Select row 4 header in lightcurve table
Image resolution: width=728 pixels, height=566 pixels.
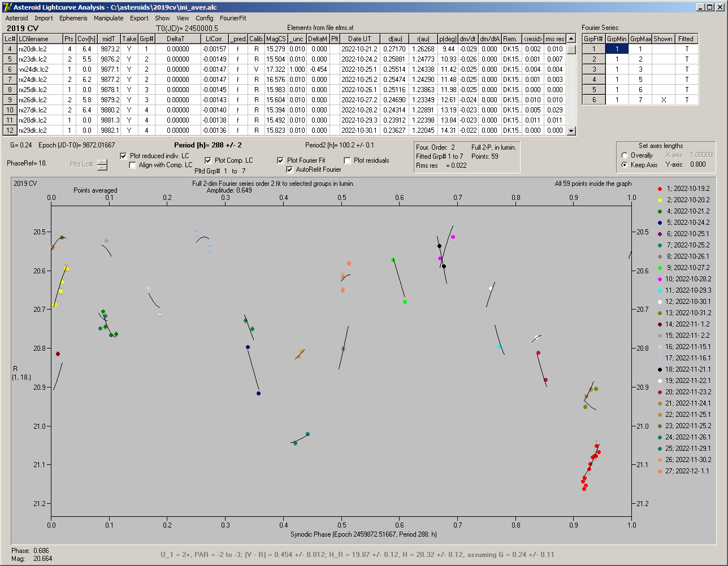pyautogui.click(x=10, y=49)
